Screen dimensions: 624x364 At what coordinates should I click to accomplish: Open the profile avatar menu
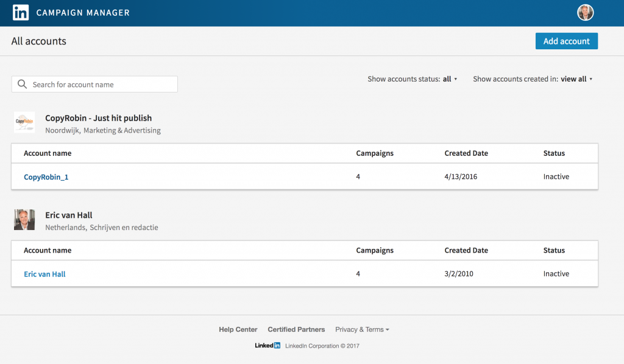[x=586, y=13]
